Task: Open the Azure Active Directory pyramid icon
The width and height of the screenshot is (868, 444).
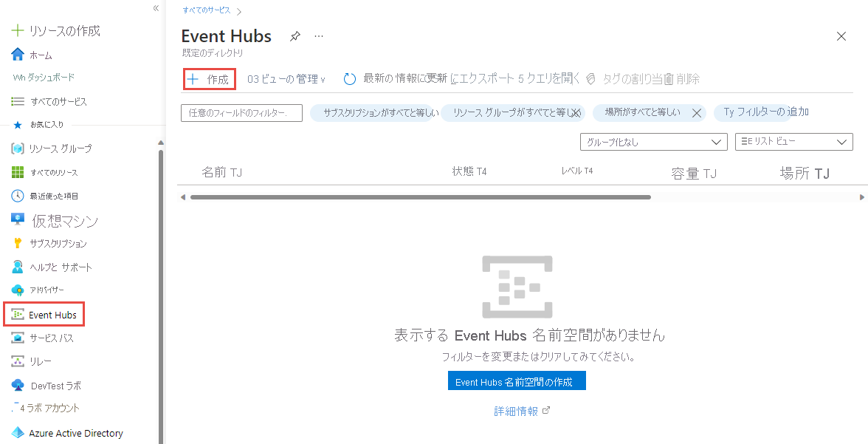Action: click(x=18, y=433)
